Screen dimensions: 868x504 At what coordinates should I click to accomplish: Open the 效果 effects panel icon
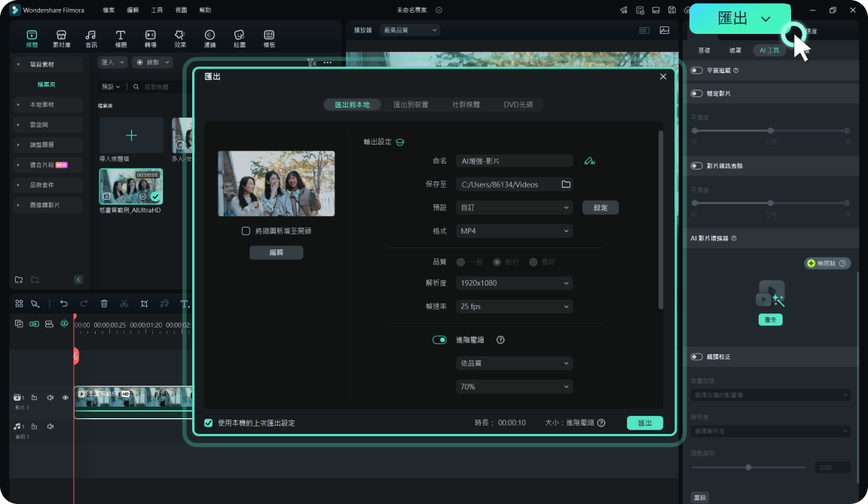[179, 38]
